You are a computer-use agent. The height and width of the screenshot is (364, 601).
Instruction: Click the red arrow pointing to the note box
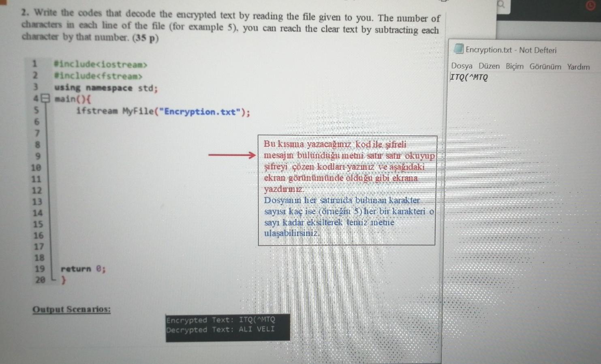coord(231,155)
